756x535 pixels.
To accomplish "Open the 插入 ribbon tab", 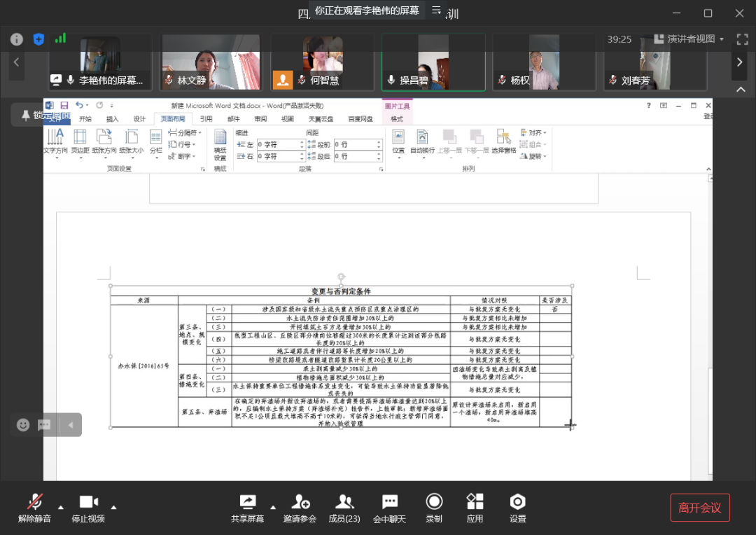I will pos(112,118).
